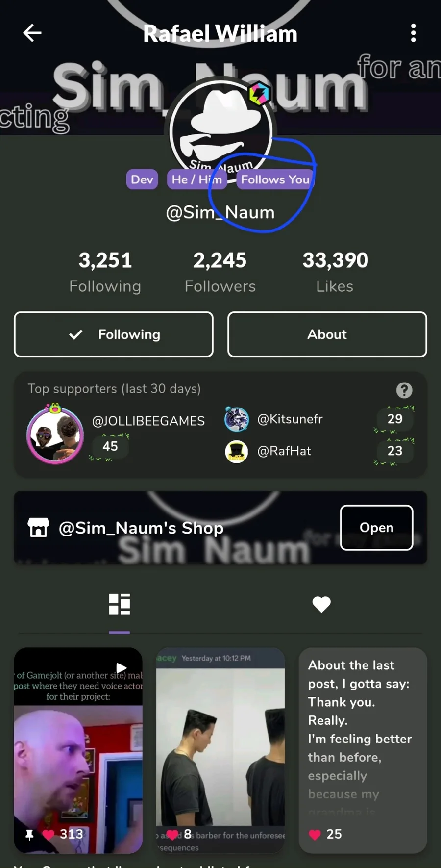Switch to the liked posts heart tab
The width and height of the screenshot is (441, 868).
tap(321, 604)
